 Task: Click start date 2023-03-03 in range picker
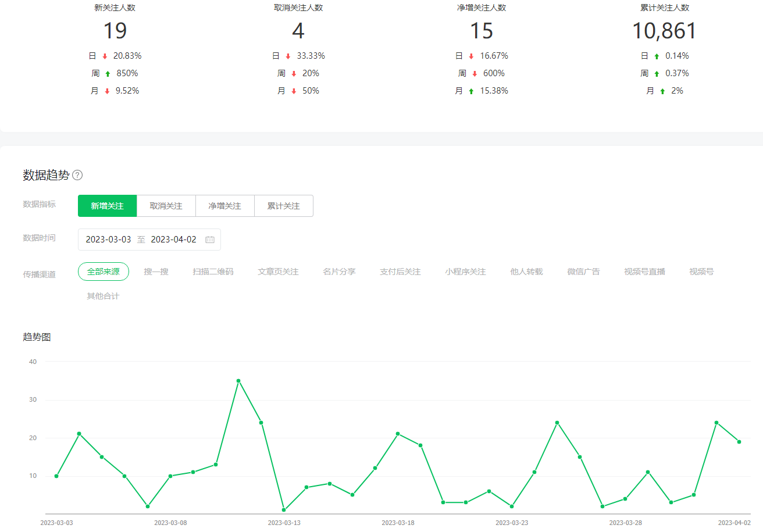click(x=108, y=240)
